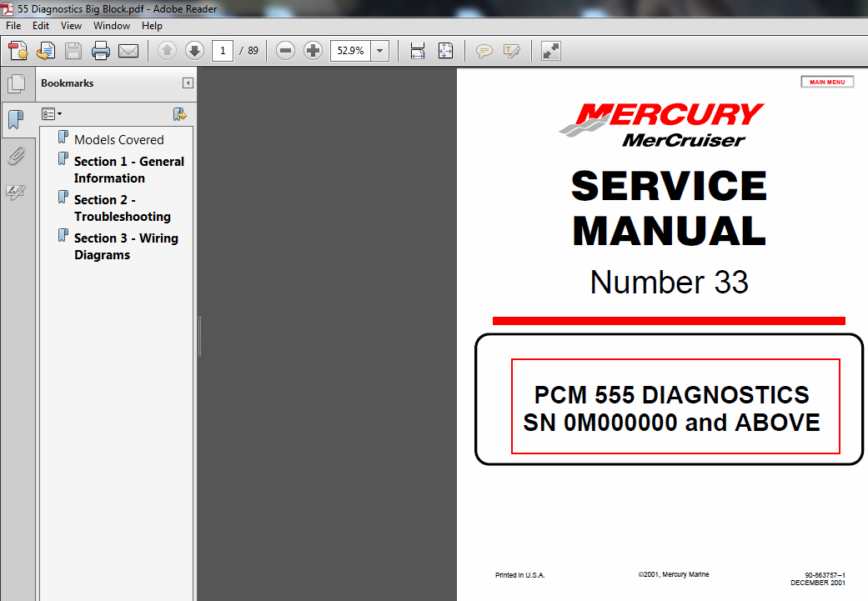This screenshot has width=868, height=601.
Task: Open the Section 2 - Troubleshooting bookmark
Action: click(123, 208)
